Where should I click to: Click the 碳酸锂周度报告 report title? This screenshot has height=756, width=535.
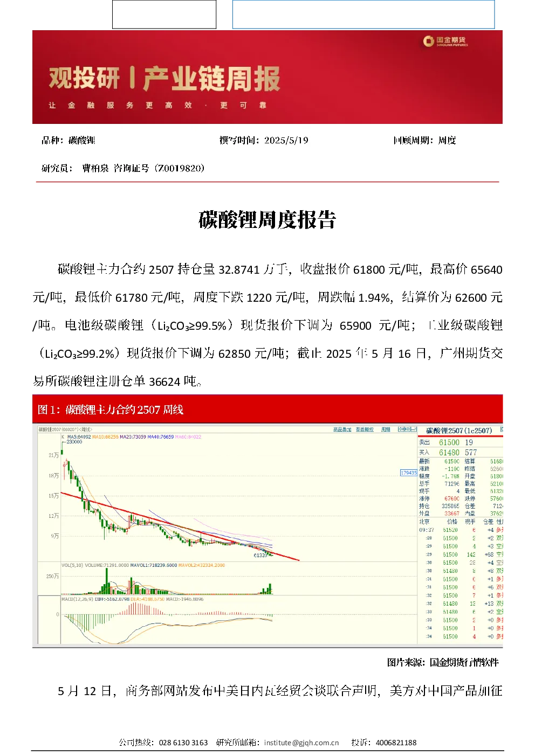(267, 220)
